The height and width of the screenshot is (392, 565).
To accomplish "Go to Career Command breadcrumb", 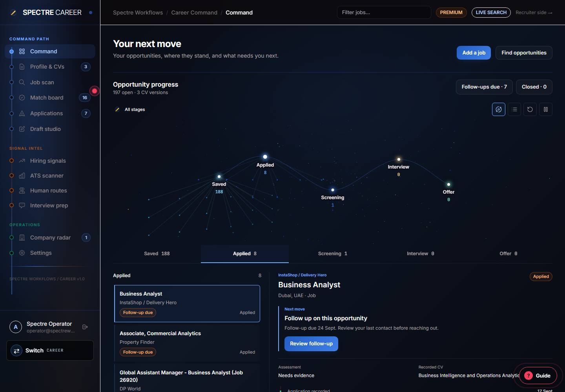I will point(194,13).
